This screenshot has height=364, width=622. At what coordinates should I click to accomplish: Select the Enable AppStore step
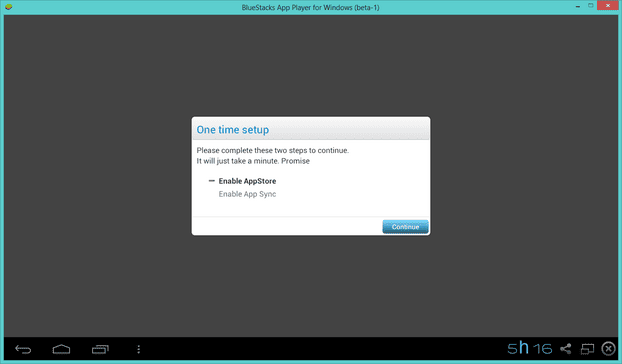pyautogui.click(x=247, y=181)
